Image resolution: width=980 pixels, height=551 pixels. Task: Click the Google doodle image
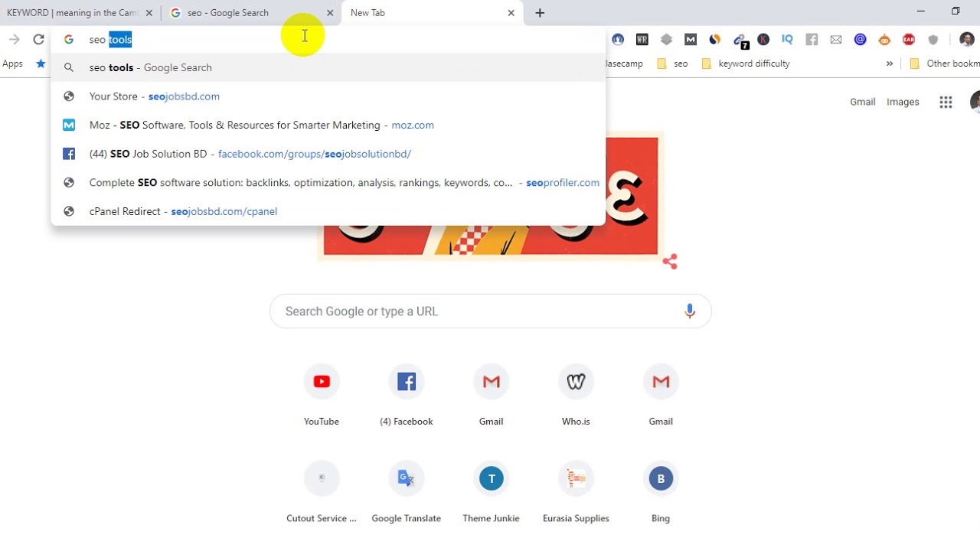tap(490, 196)
